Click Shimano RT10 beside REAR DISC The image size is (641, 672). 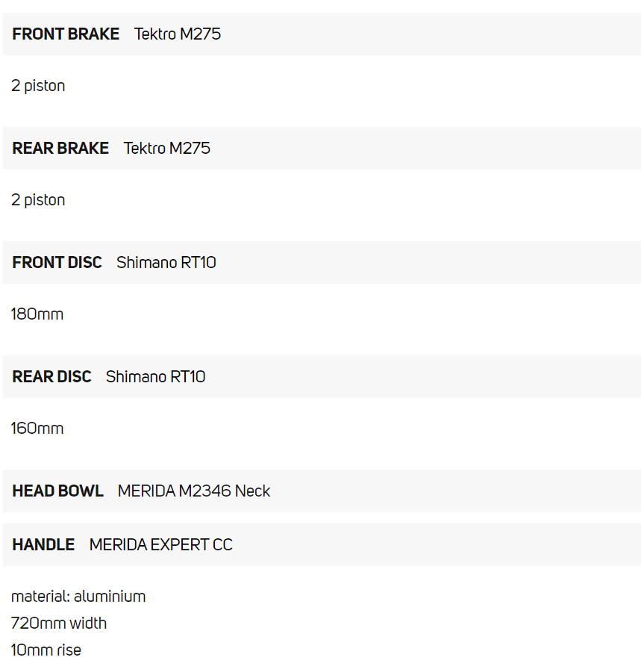(156, 377)
